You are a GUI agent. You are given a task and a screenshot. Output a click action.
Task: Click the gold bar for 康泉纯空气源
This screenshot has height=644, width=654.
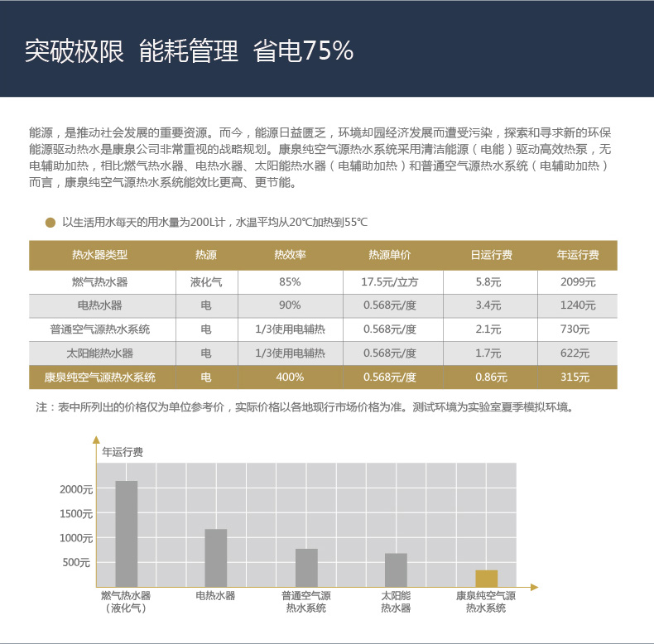click(x=487, y=579)
